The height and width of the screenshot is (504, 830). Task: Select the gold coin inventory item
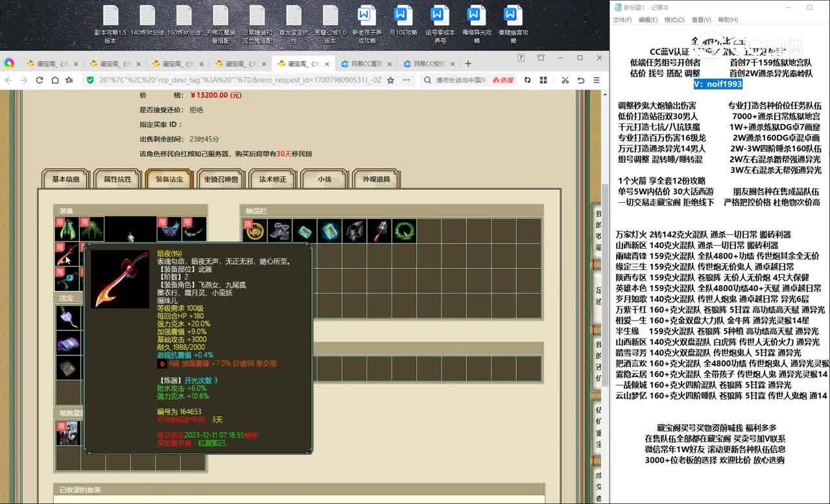point(255,231)
